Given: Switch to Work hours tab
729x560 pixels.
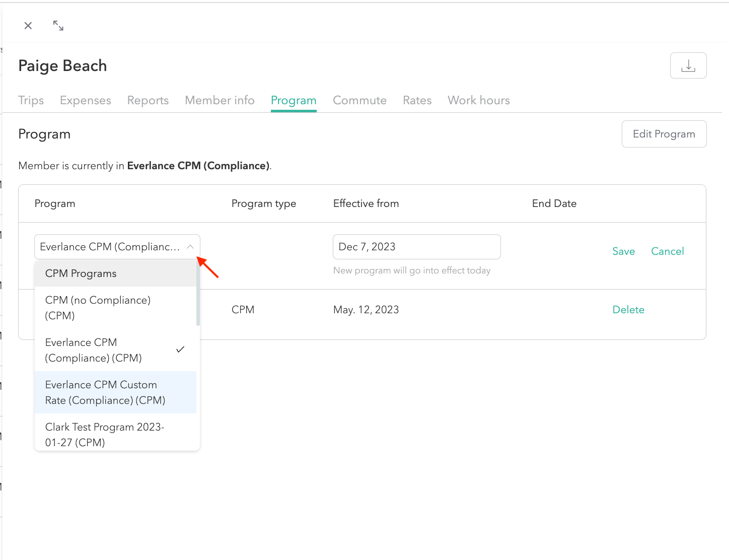Looking at the screenshot, I should pos(478,100).
